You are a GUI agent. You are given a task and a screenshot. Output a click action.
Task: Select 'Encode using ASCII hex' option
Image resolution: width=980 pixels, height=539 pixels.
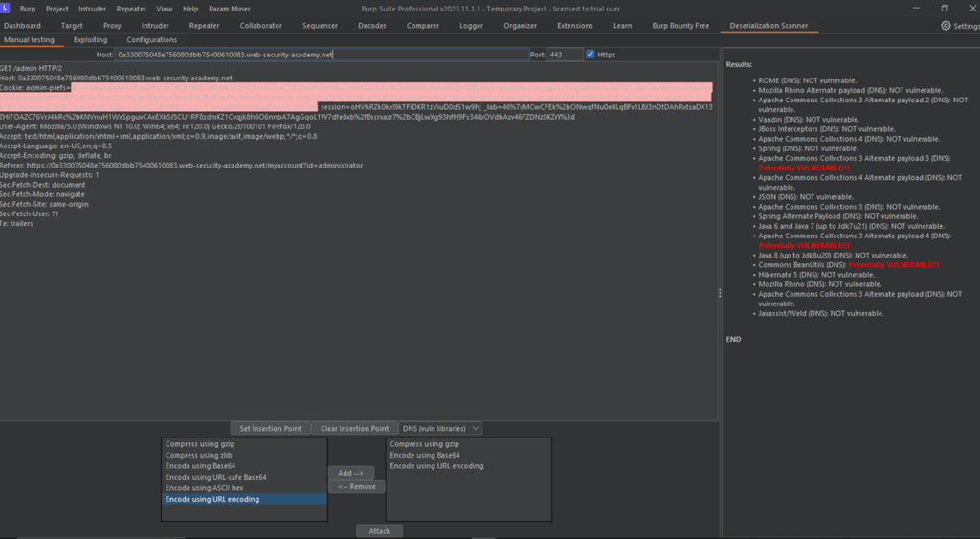click(x=244, y=487)
